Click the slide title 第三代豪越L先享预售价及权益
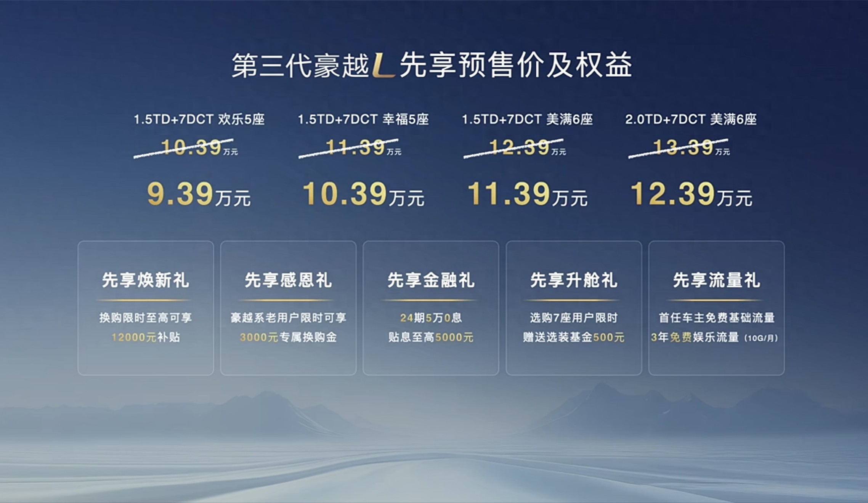 click(434, 65)
